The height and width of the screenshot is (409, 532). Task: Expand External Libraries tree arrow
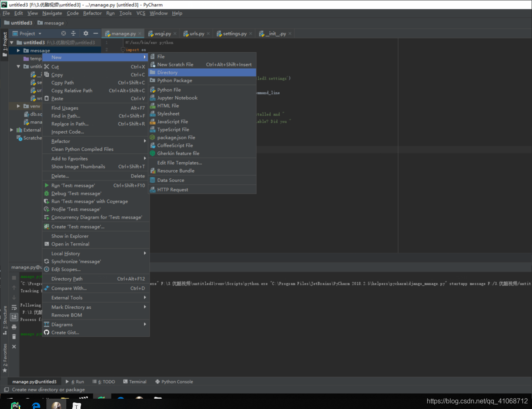[x=12, y=130]
